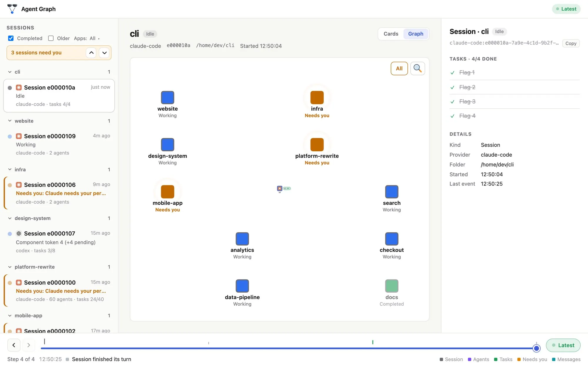Switch to Cards view
This screenshot has height=368, width=588.
pyautogui.click(x=391, y=34)
